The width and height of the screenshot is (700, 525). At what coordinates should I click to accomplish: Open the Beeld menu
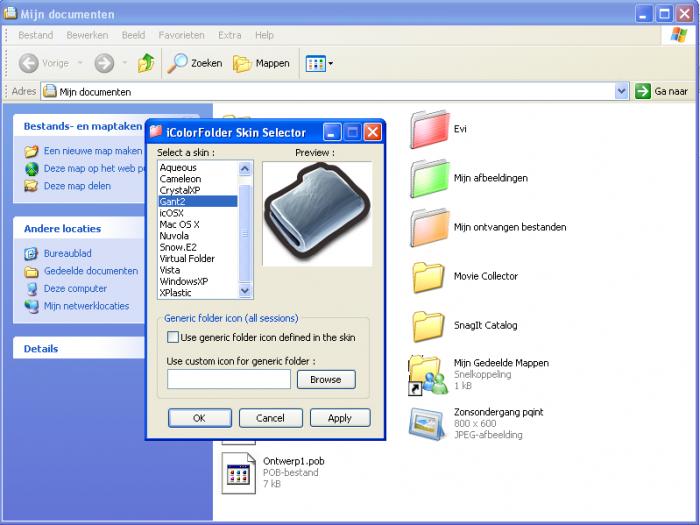click(133, 35)
